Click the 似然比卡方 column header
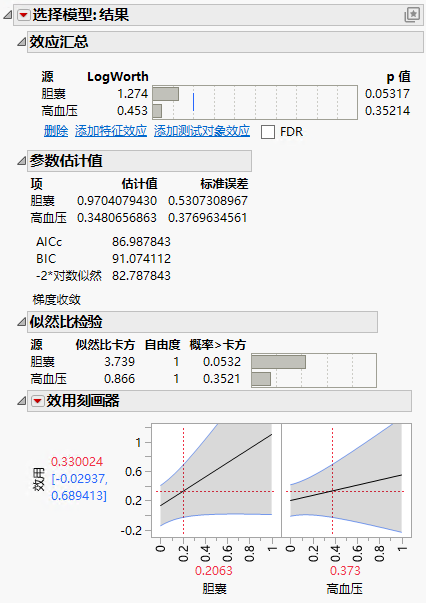The height and width of the screenshot is (603, 426). point(105,345)
